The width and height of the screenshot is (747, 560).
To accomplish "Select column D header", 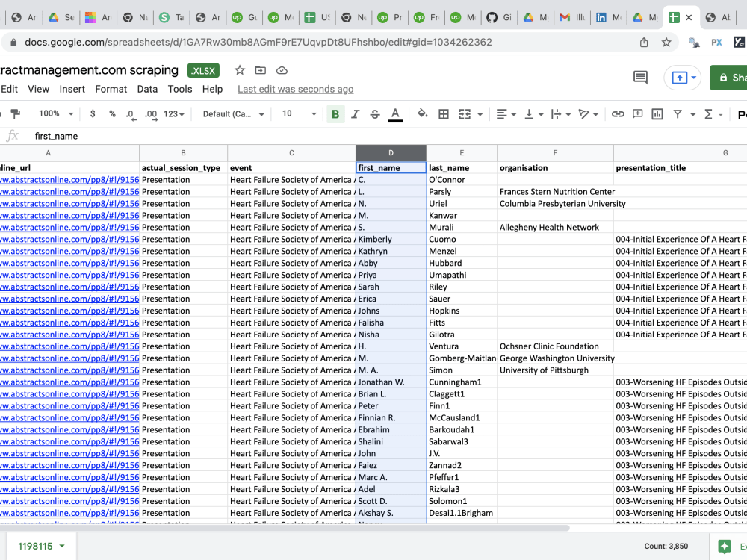I will (x=391, y=153).
